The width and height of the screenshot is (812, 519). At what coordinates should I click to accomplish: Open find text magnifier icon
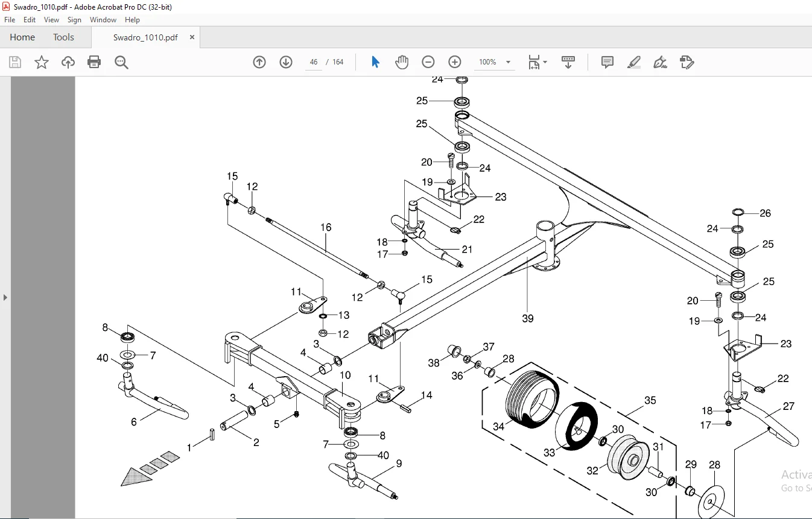[122, 62]
